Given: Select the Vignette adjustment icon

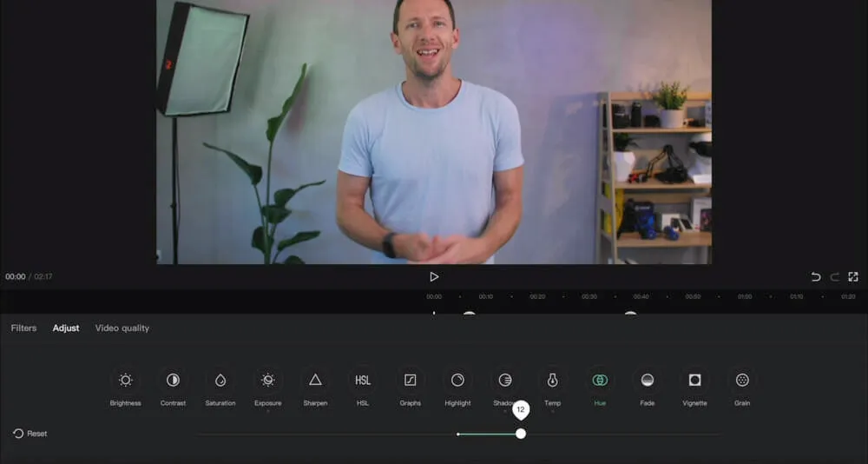Looking at the screenshot, I should (x=694, y=381).
